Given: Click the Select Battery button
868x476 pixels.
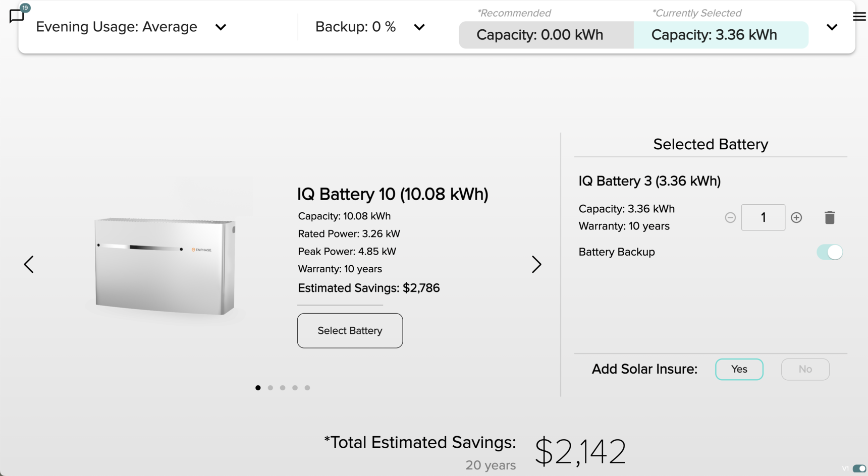Looking at the screenshot, I should click(350, 331).
